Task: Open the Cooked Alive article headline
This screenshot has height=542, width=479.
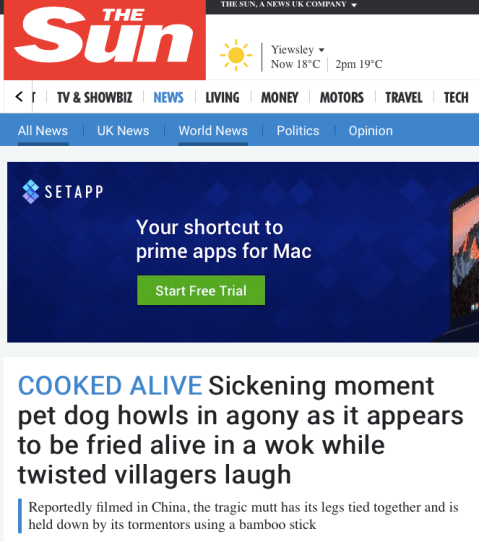Action: (x=240, y=430)
